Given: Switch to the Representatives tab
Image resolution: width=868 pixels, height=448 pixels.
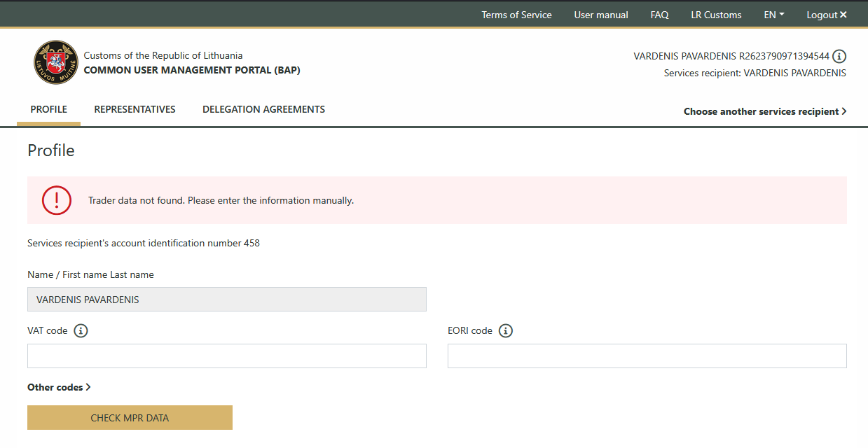Looking at the screenshot, I should (x=135, y=109).
